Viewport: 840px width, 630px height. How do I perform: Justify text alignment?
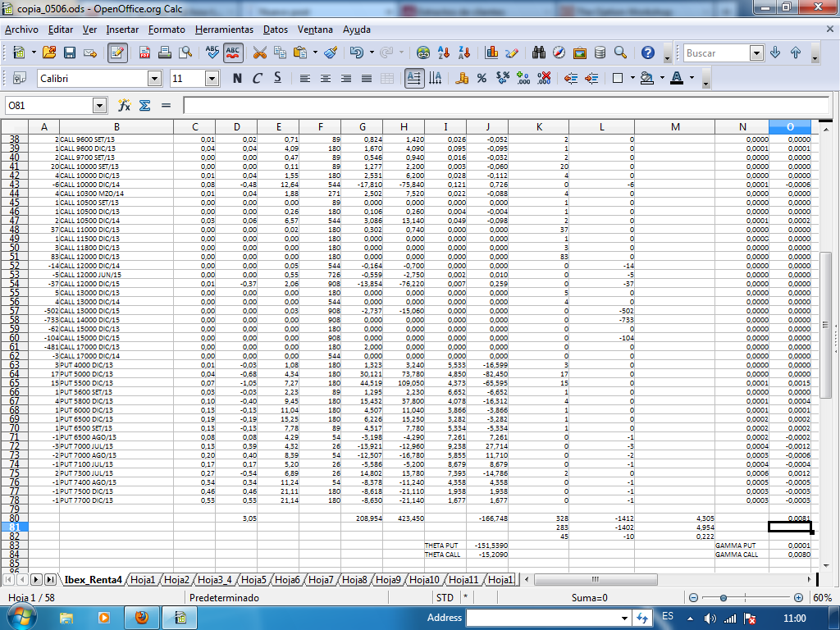tap(367, 78)
